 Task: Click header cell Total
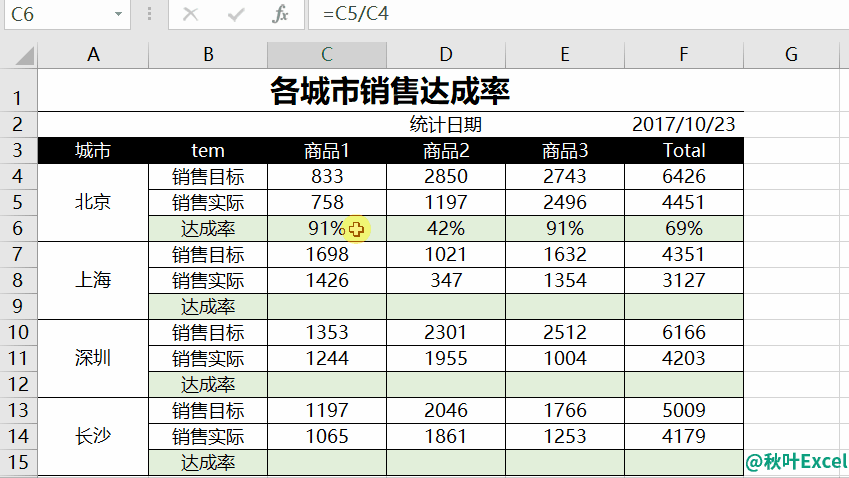click(684, 150)
